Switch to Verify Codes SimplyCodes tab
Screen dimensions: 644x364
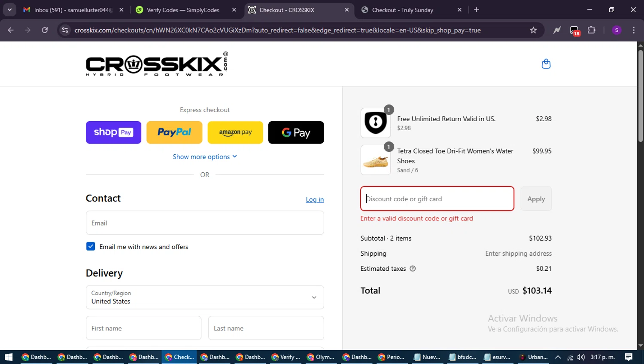[183, 10]
